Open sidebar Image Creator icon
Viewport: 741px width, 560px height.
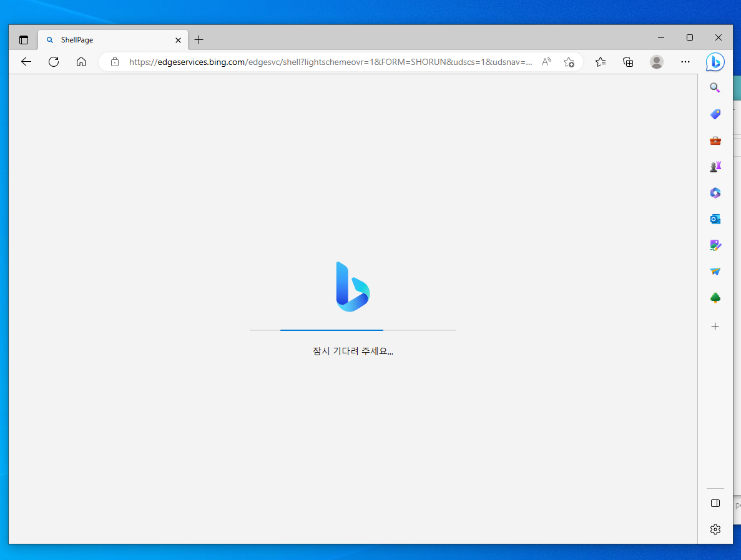pyautogui.click(x=715, y=245)
